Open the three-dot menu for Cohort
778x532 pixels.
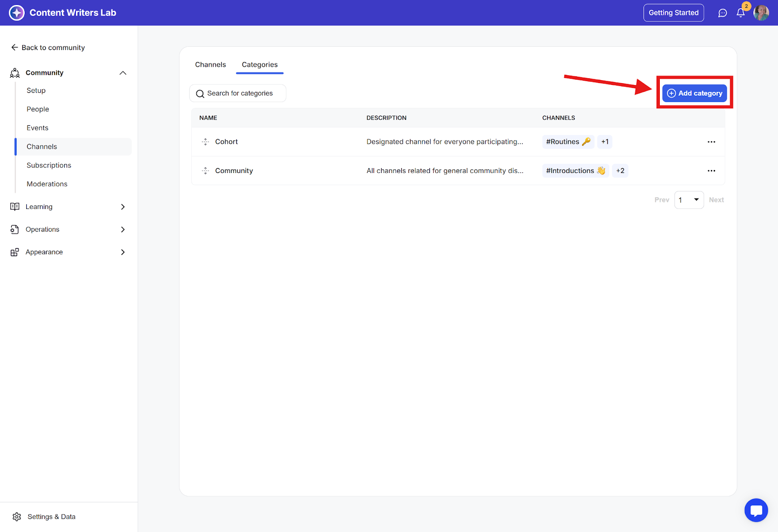click(711, 142)
